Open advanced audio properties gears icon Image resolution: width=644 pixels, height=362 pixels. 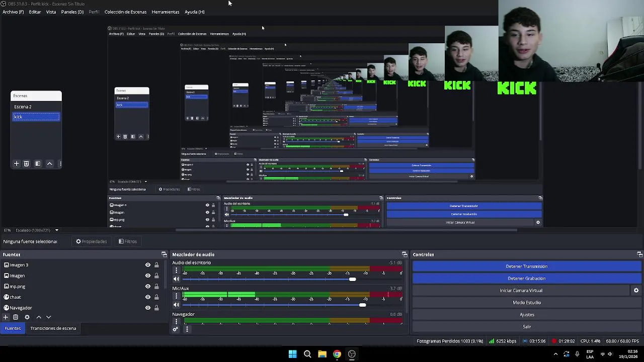point(176,329)
